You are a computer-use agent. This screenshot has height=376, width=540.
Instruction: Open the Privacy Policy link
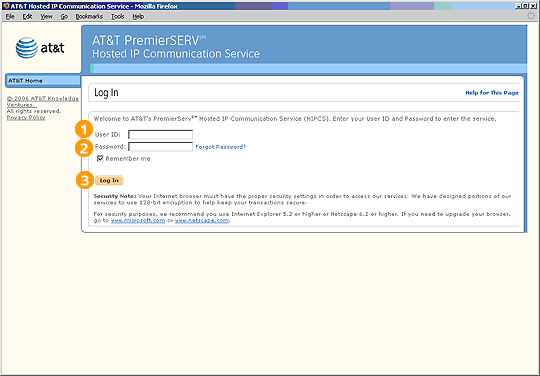pos(26,117)
